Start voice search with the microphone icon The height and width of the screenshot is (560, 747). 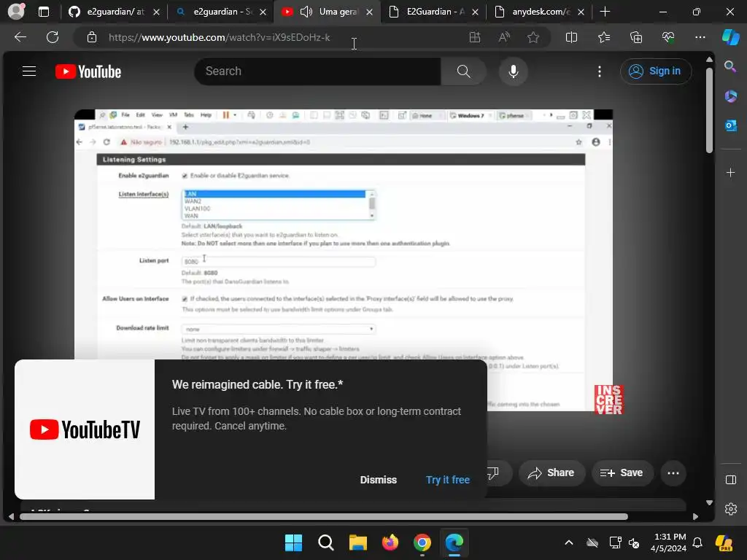point(513,71)
